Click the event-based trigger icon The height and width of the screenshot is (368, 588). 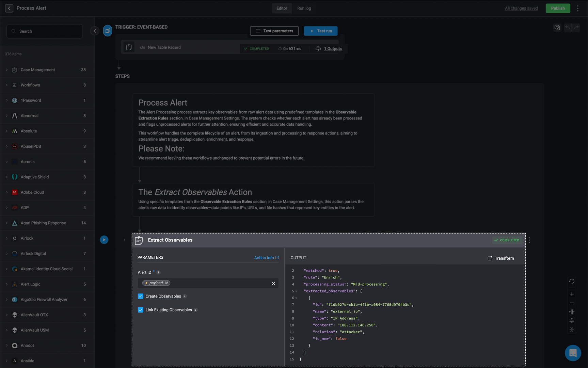tap(108, 31)
